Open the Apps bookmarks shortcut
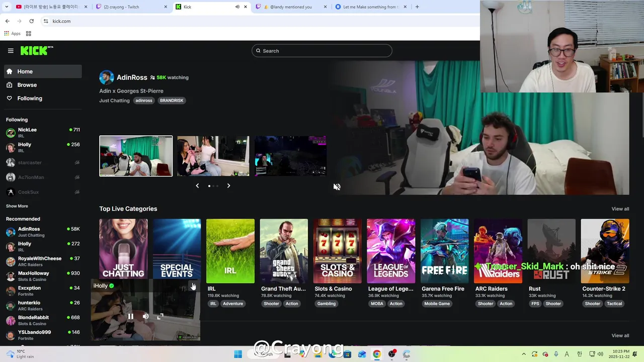This screenshot has height=362, width=644. (12, 34)
